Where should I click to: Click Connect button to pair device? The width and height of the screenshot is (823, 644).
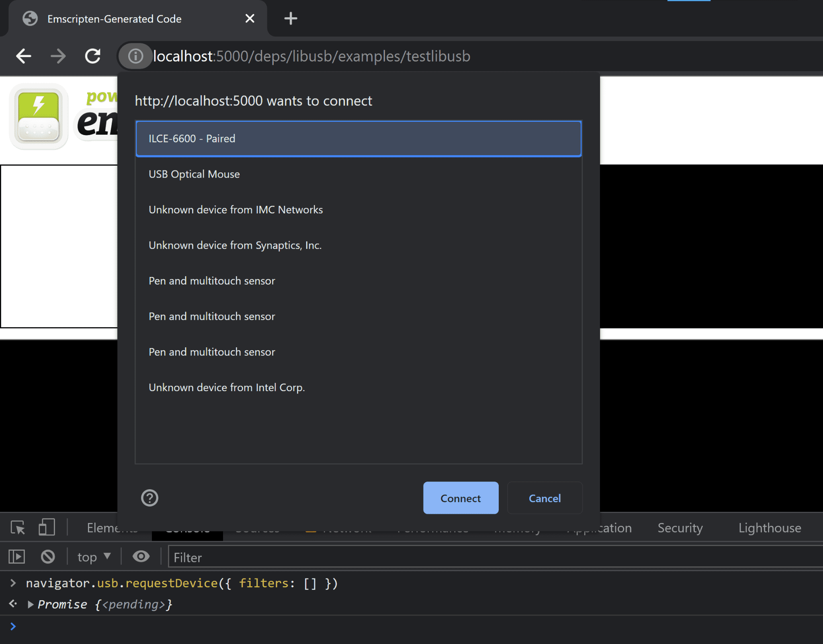click(x=460, y=498)
